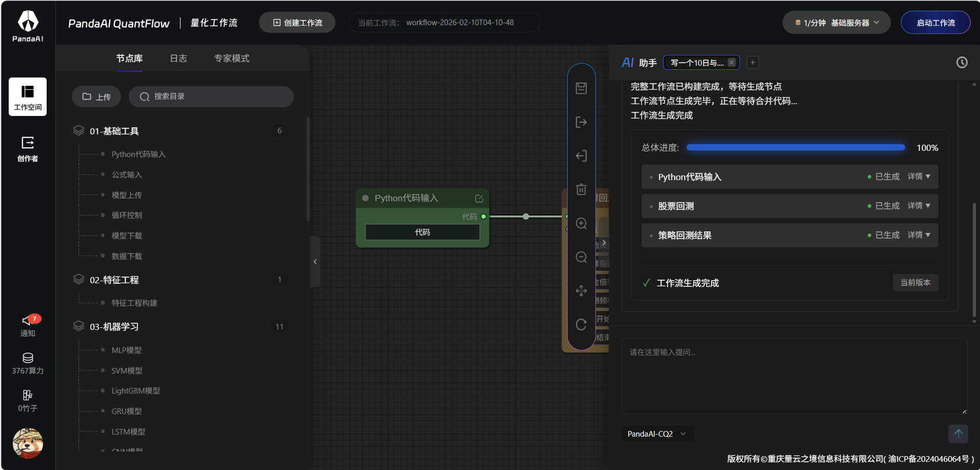
Task: Click the 上传 upload button
Action: 96,96
